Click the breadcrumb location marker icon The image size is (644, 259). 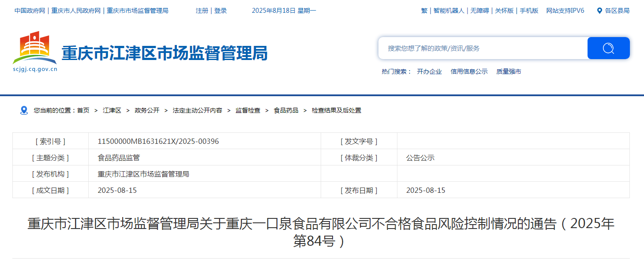click(x=24, y=110)
